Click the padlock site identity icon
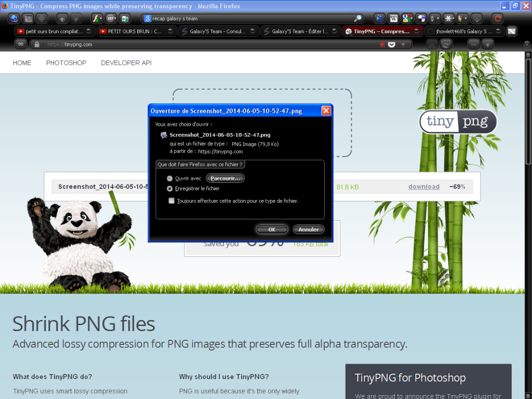The height and width of the screenshot is (399, 532). point(37,45)
